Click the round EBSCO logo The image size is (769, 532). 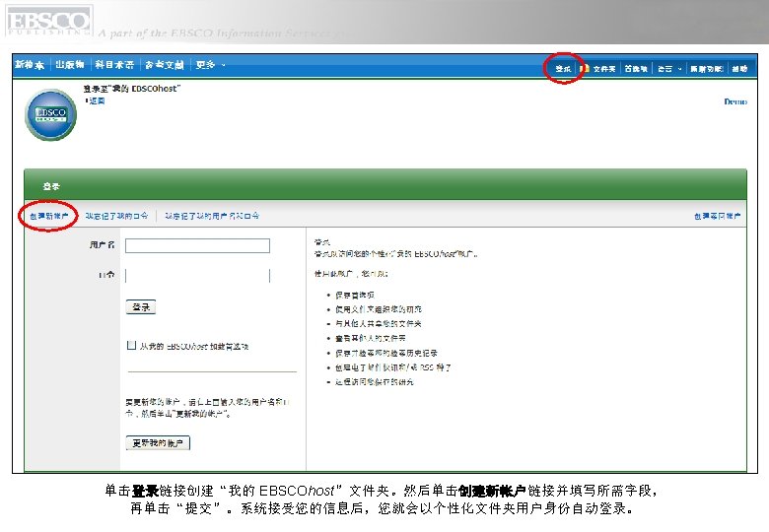(51, 114)
